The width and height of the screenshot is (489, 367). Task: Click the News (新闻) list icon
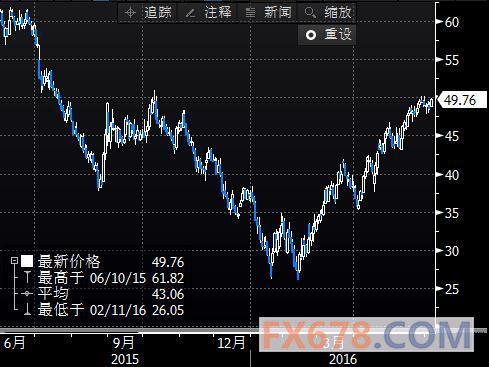pyautogui.click(x=250, y=13)
